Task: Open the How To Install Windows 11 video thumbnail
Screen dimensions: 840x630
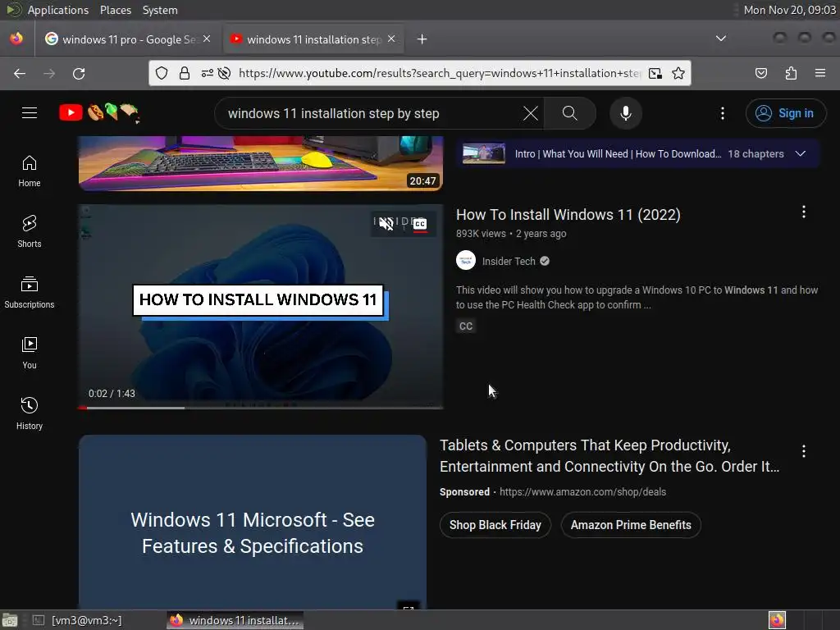Action: click(260, 307)
